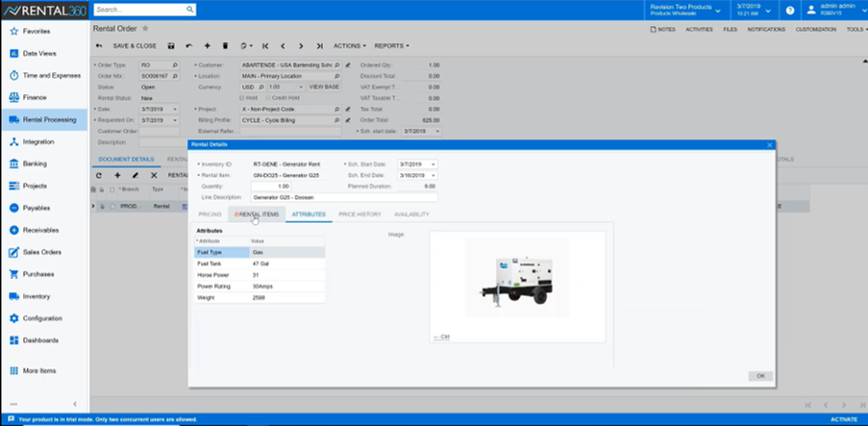Click the Undo arrow in toolbar
Screen dimensions: 868x426
[x=189, y=45]
